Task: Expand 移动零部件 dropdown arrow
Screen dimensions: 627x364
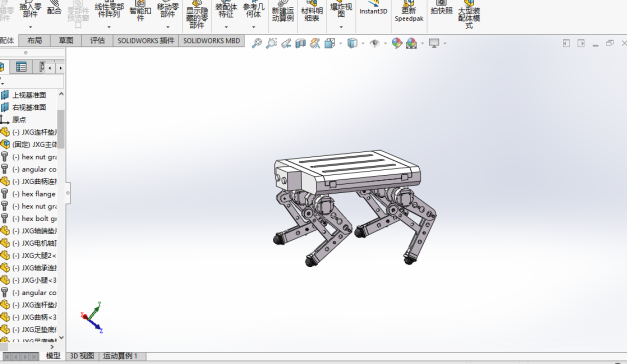Action: pos(168,27)
